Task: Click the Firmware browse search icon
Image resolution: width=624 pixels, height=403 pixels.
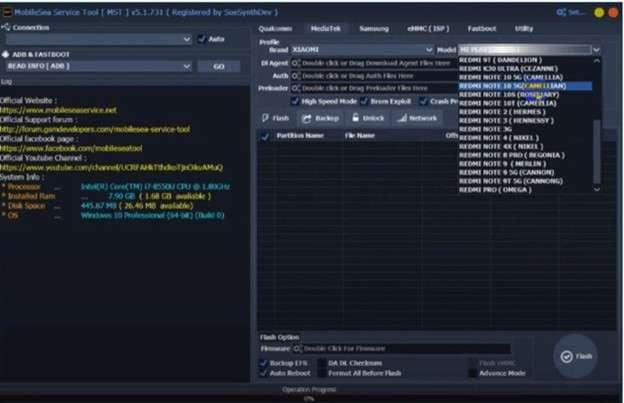Action: (x=297, y=348)
